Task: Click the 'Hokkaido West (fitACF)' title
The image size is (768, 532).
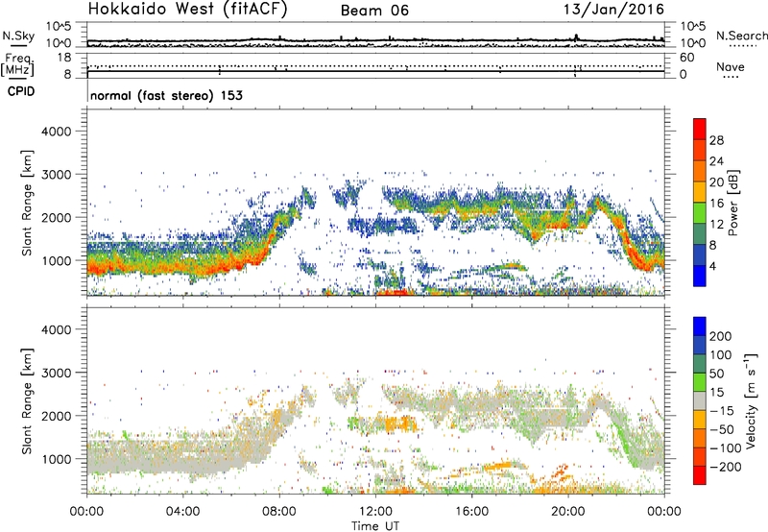Action: tap(187, 9)
